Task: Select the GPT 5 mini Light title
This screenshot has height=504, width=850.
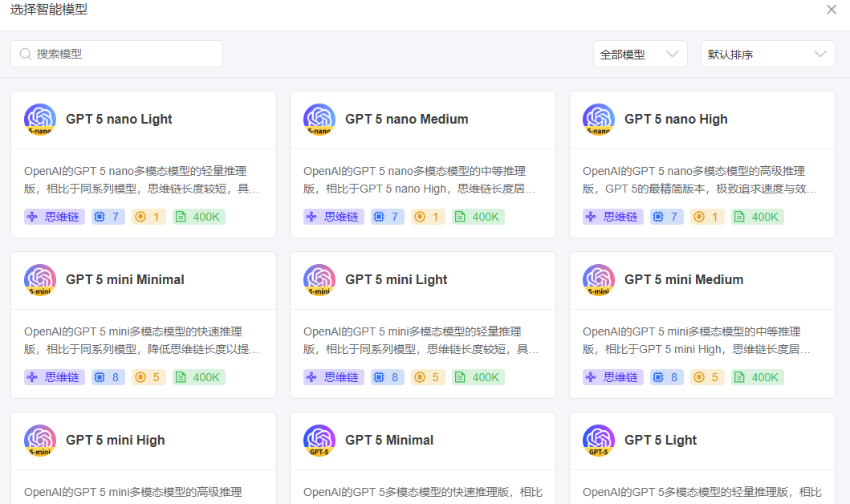Action: pos(396,279)
